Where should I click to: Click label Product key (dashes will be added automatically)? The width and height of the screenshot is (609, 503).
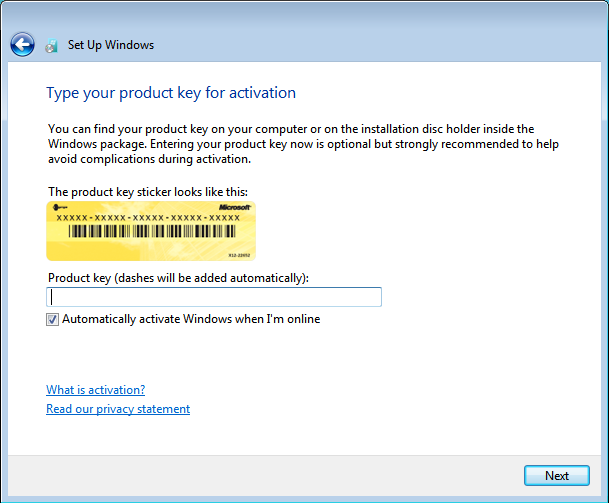[x=178, y=278]
